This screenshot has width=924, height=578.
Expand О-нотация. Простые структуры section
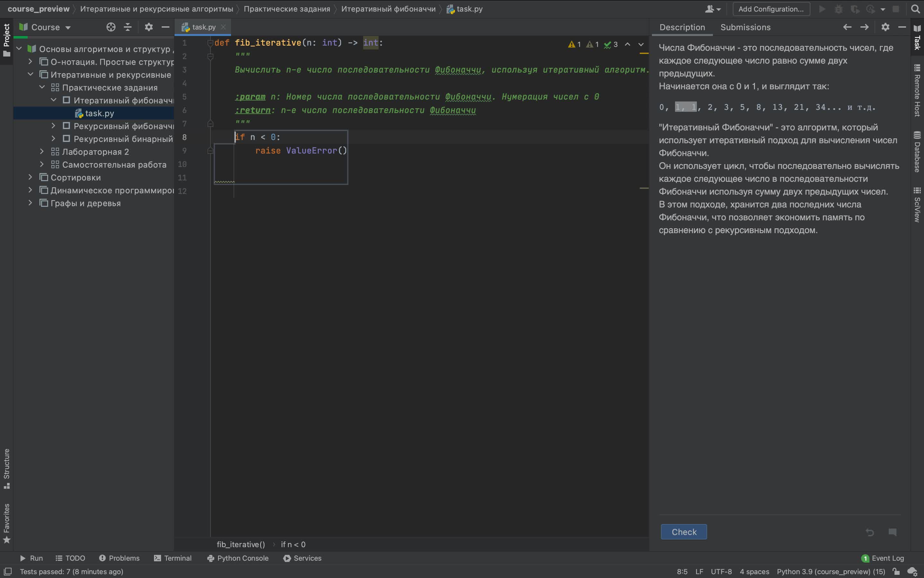[30, 61]
